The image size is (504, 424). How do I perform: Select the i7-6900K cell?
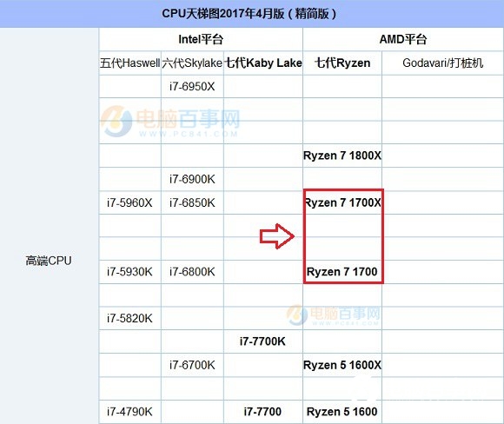[192, 179]
